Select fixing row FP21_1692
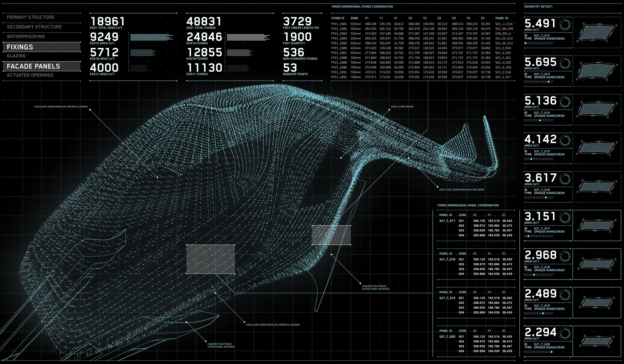Screen dimensions: 624x364 pos(422,77)
